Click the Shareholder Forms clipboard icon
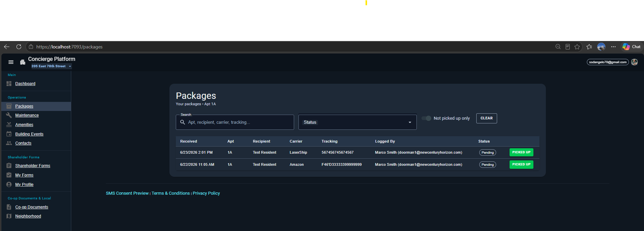Viewport: 644px width, 231px height. pos(9,166)
